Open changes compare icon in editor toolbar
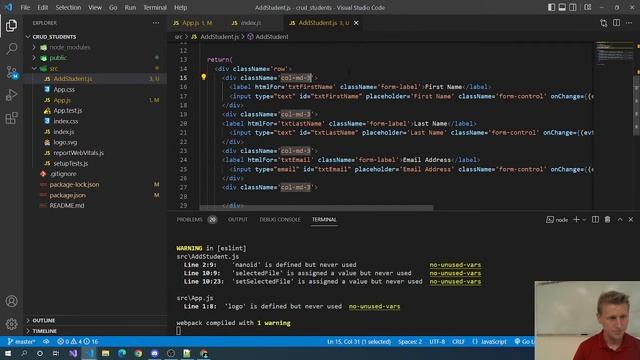Viewport: 640px width, 360px height. (604, 23)
